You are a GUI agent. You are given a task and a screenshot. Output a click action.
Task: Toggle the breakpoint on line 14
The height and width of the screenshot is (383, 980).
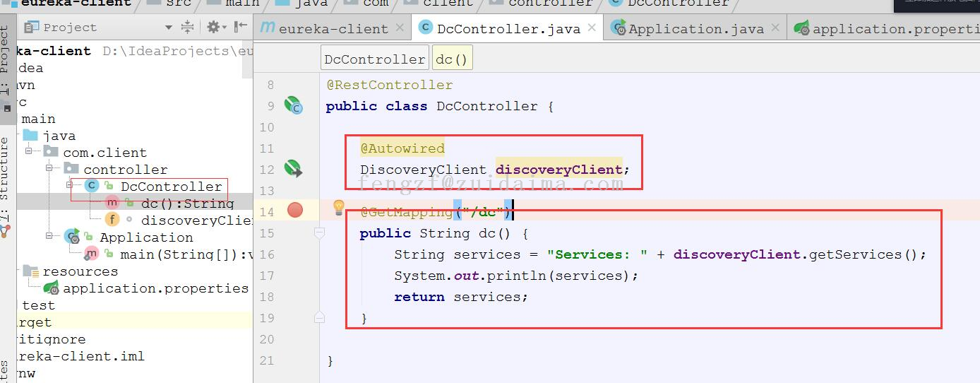coord(295,210)
